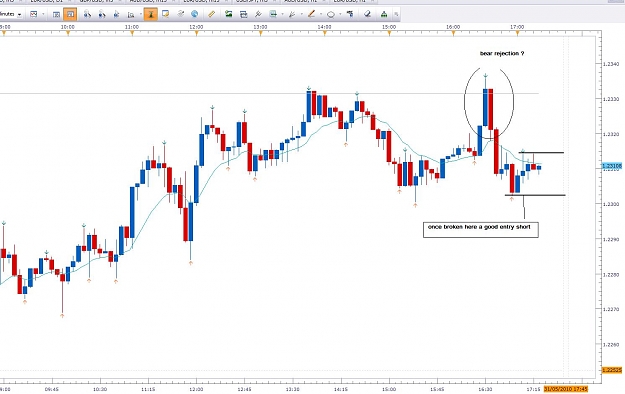Click the orange price label 1.22525

coord(611,370)
